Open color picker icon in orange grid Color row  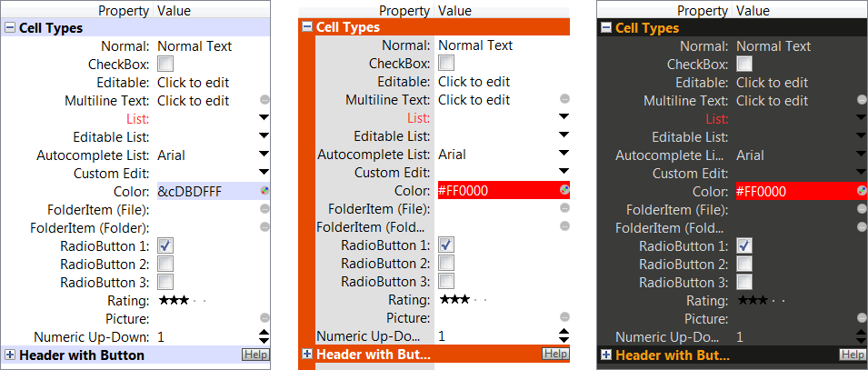click(x=564, y=190)
